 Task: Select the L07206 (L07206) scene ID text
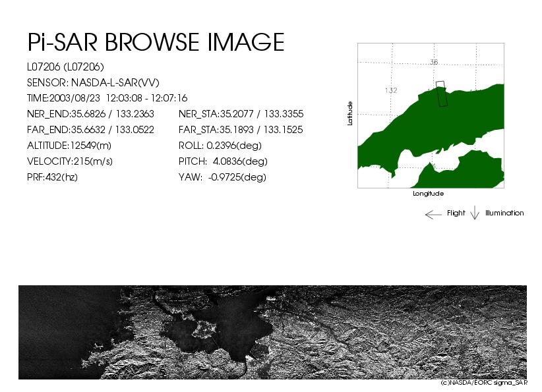(x=65, y=67)
